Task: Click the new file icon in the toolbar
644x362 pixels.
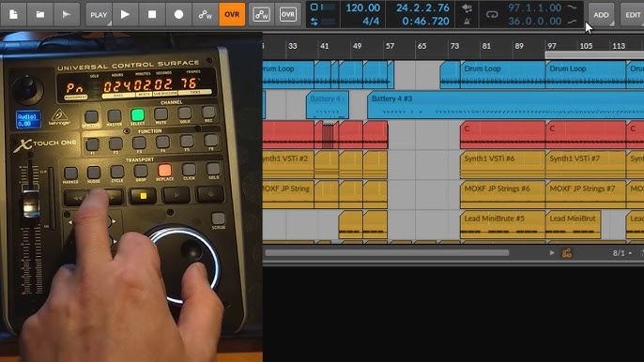Action: pyautogui.click(x=13, y=14)
